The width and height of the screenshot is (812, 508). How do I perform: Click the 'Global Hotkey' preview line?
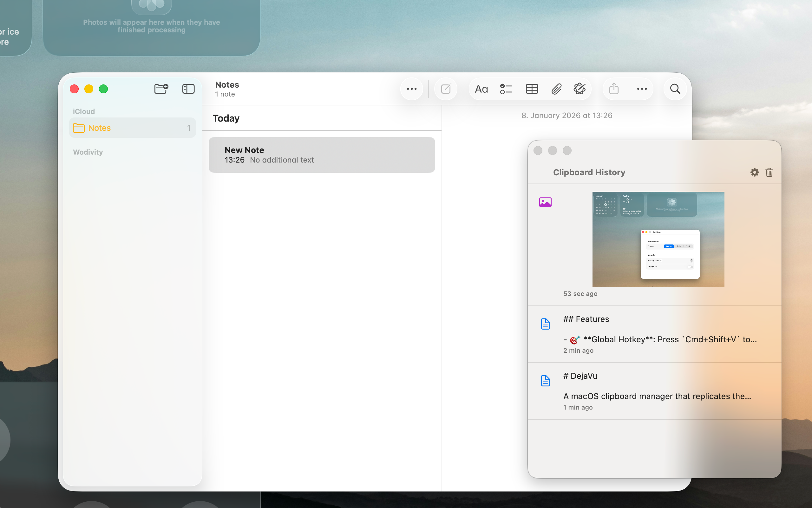[x=660, y=340]
